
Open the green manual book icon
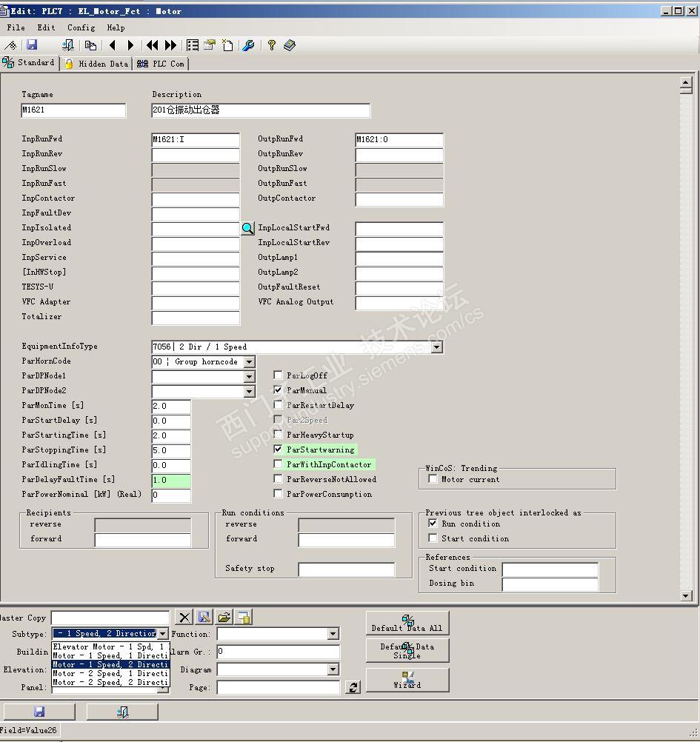(x=290, y=45)
